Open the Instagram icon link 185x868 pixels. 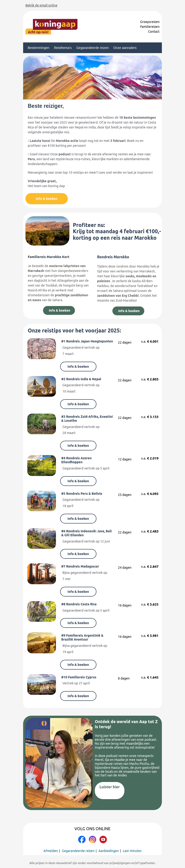pos(92,839)
